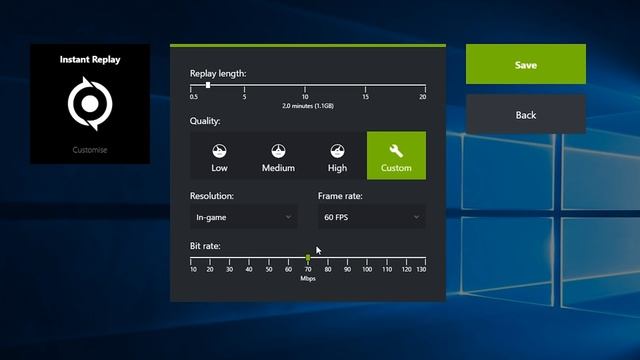
Task: Choose the High quality preset label
Action: [x=337, y=168]
